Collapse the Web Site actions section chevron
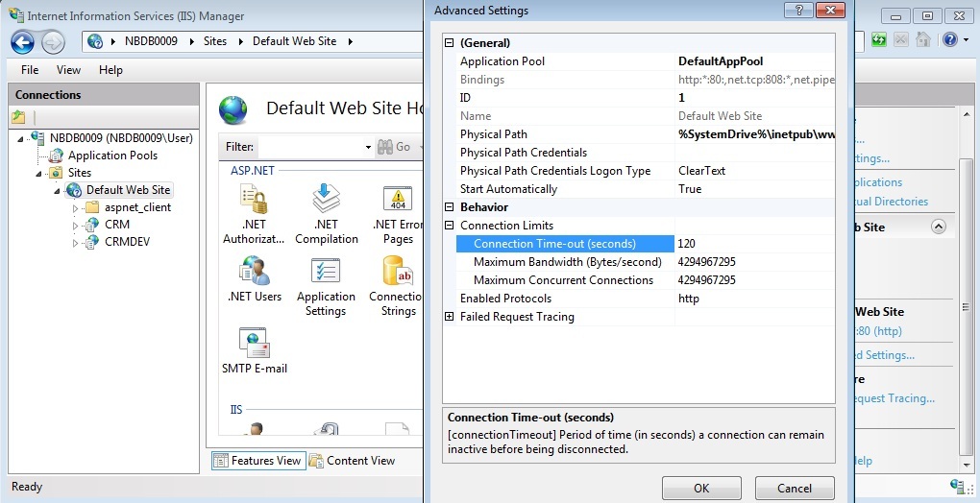The width and height of the screenshot is (980, 503). tap(938, 228)
